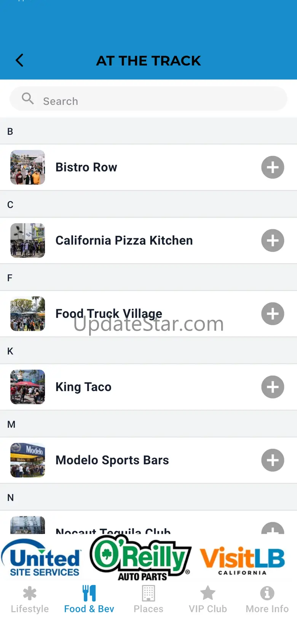Open Bistro Row thumbnail image
The width and height of the screenshot is (297, 644).
(27, 167)
